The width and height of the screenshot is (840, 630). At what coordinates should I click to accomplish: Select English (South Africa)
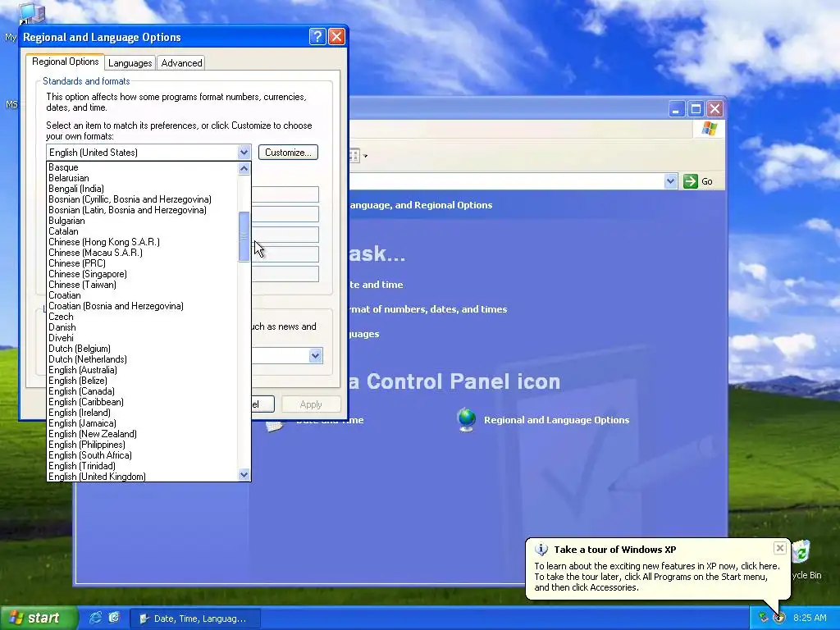pyautogui.click(x=142, y=455)
